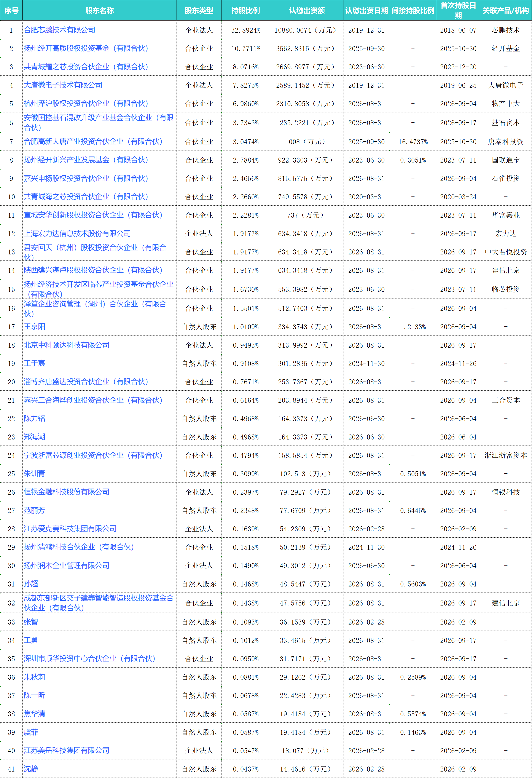Screen dimensions: 532x778
Task: Click 芯鹏技术 related institution cell
Action: click(x=506, y=30)
